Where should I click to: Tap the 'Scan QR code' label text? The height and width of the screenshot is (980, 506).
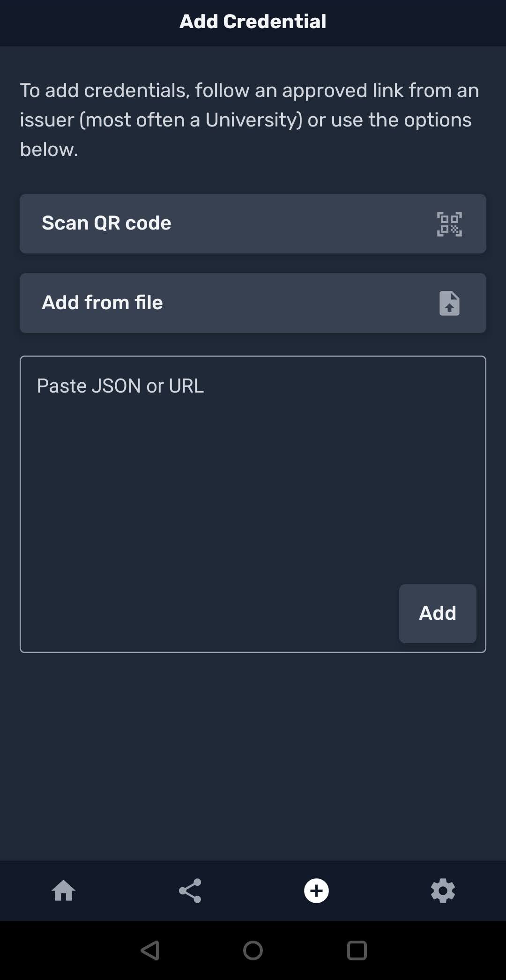[106, 223]
